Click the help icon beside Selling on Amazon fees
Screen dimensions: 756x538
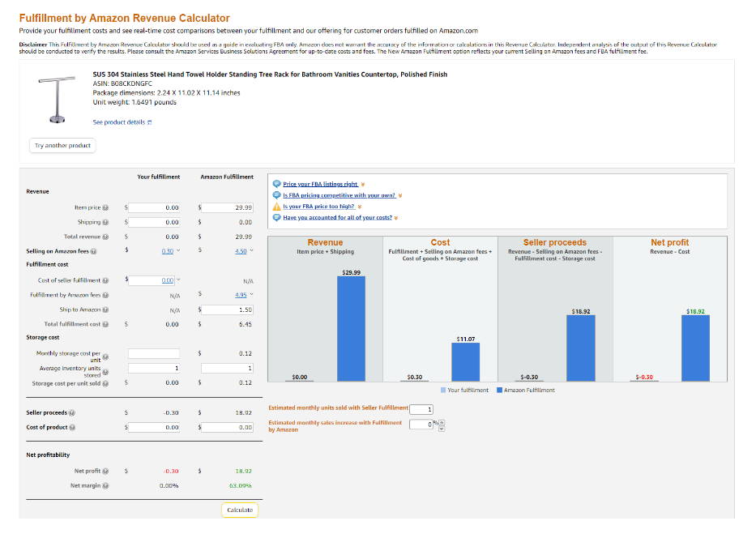pyautogui.click(x=93, y=251)
